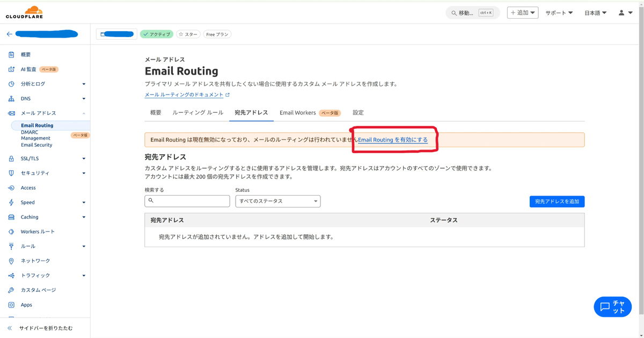Click the search magnifier in 移動 box

454,13
